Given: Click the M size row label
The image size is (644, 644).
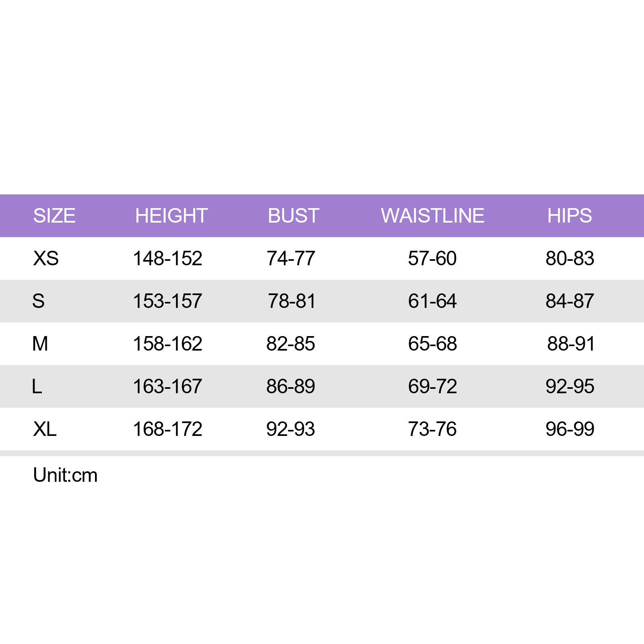Looking at the screenshot, I should pos(40,344).
